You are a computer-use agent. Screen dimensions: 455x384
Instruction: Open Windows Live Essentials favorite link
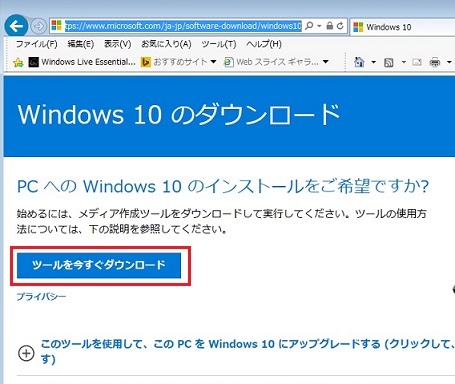[82, 62]
